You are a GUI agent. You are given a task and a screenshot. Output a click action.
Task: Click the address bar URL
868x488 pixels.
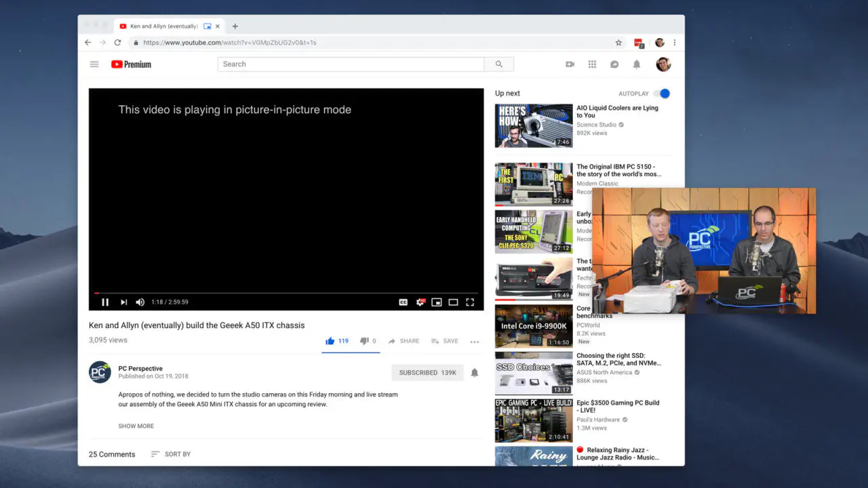(x=230, y=43)
